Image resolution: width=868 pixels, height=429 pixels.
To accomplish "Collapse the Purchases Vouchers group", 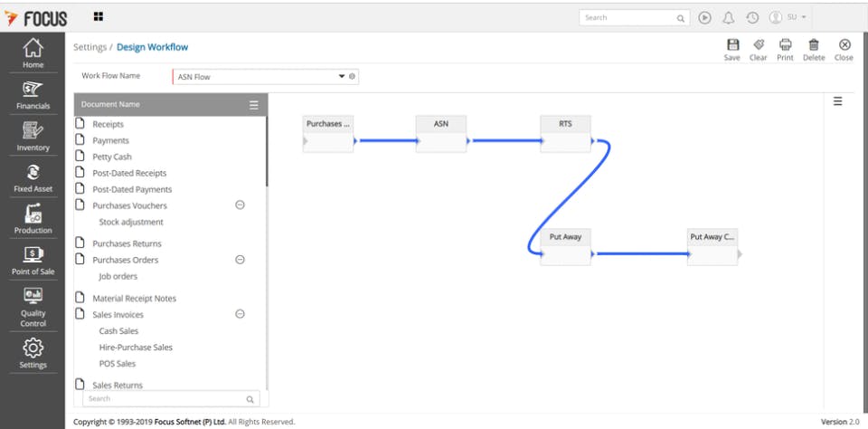I will [x=240, y=205].
